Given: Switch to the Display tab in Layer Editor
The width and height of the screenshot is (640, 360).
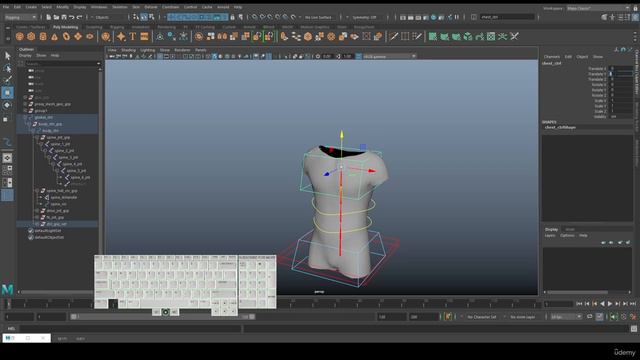Looking at the screenshot, I should coord(551,229).
